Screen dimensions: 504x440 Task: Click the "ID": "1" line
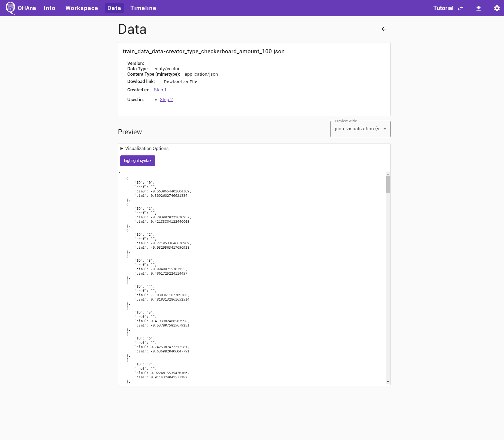click(x=144, y=209)
